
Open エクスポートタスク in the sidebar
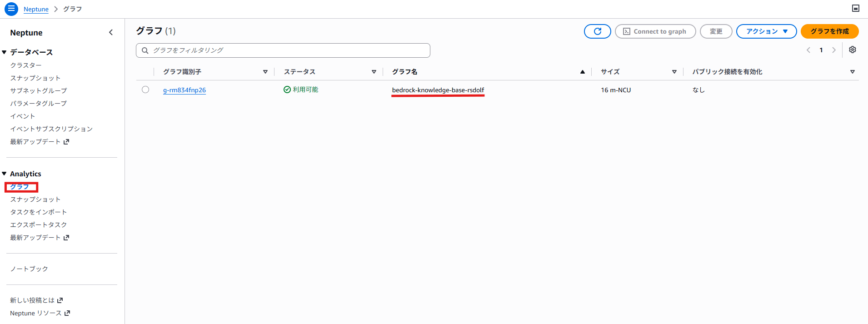(x=39, y=225)
